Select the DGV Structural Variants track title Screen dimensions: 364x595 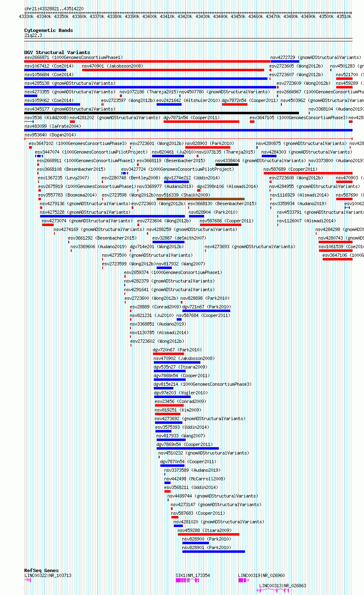coord(57,52)
